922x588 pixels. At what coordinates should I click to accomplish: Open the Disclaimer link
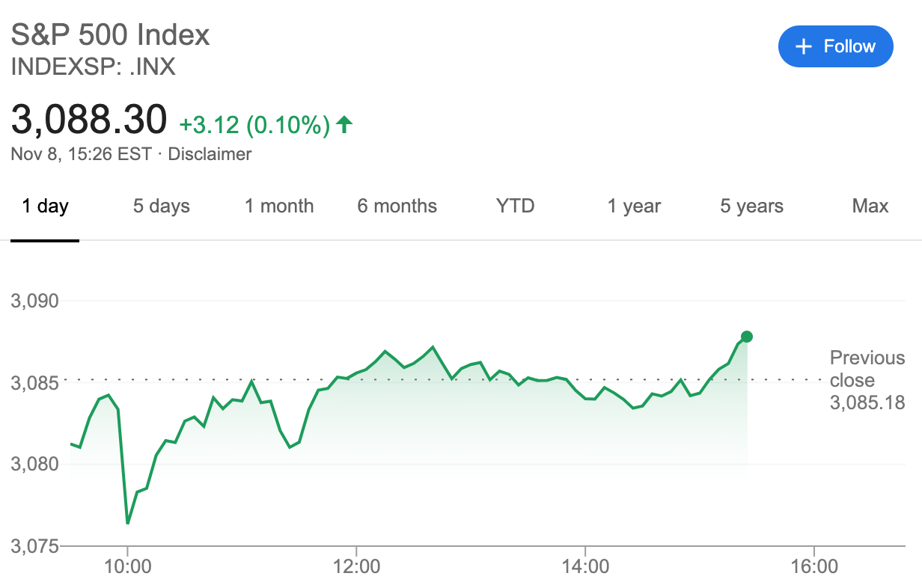210,155
